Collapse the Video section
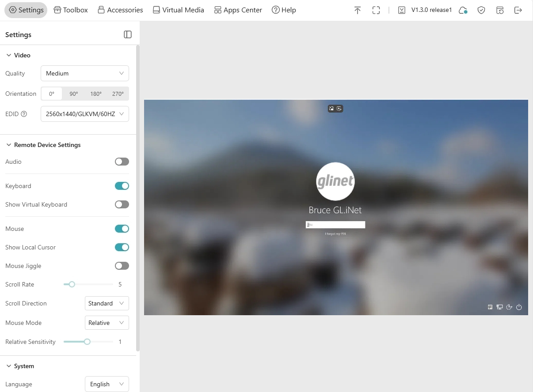The image size is (533, 392). (18, 55)
